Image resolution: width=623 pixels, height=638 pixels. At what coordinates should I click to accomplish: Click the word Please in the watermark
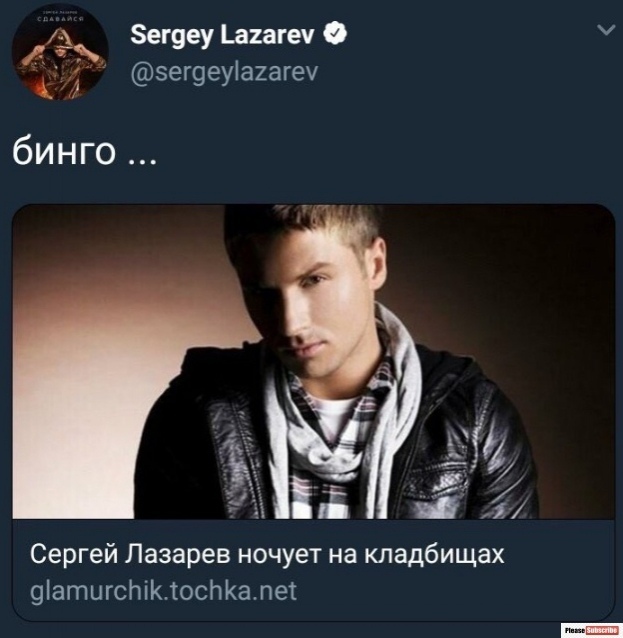575,630
